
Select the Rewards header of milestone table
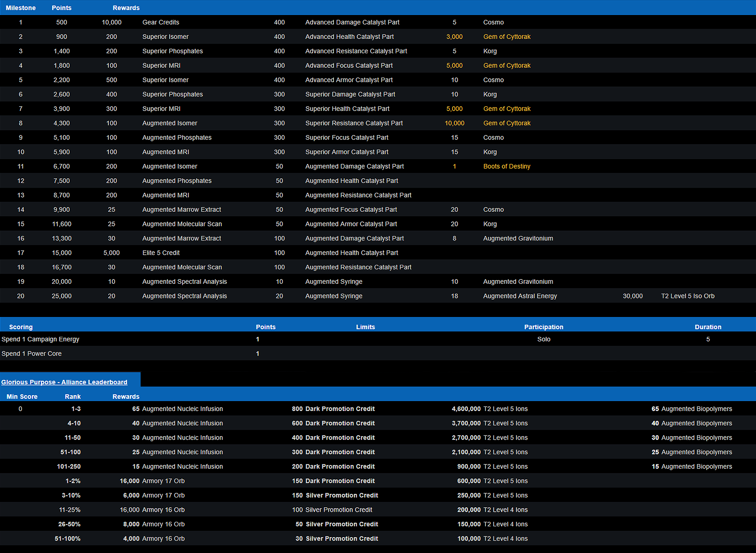(126, 8)
